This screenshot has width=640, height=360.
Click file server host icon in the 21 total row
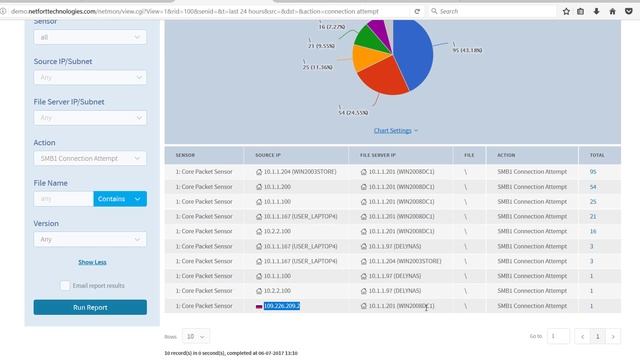click(364, 216)
